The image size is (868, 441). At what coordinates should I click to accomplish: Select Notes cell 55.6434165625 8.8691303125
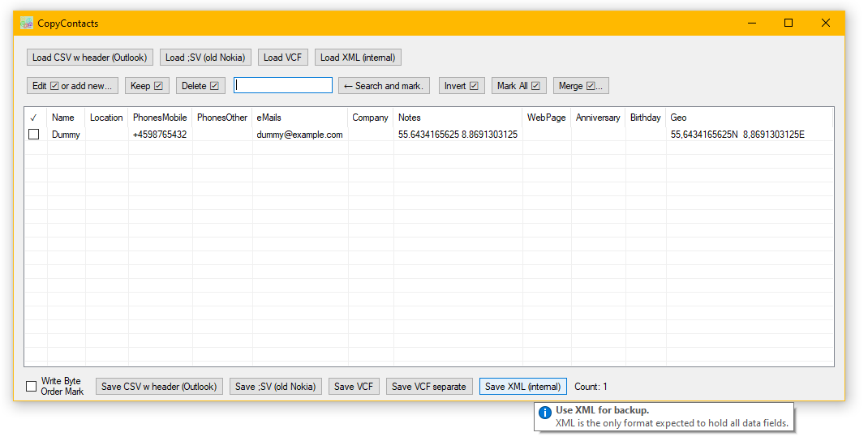(458, 135)
